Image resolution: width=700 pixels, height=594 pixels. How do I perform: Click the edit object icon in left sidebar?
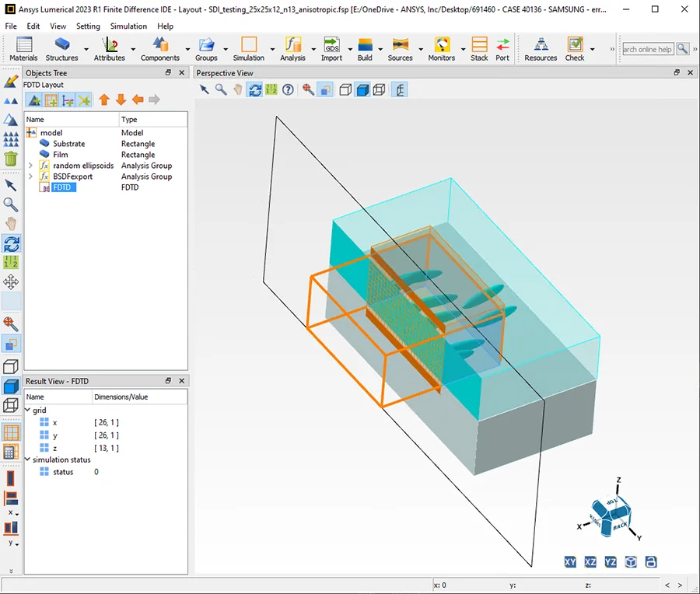point(11,82)
